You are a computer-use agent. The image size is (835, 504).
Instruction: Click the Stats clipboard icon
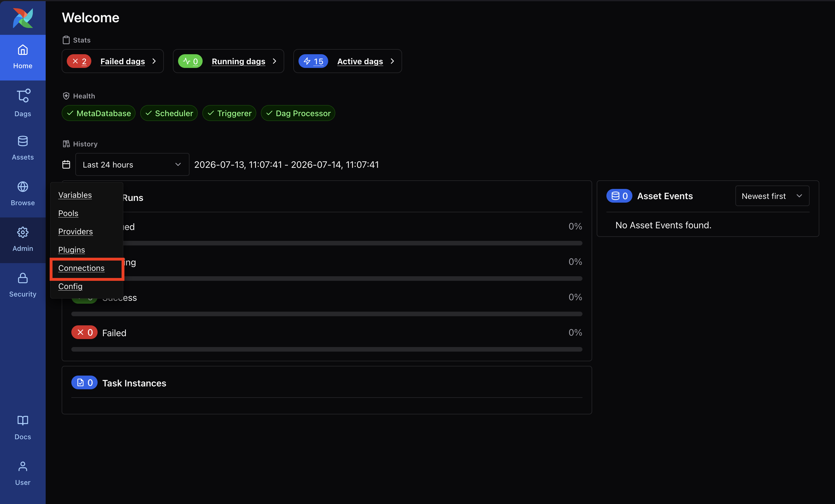pos(66,40)
